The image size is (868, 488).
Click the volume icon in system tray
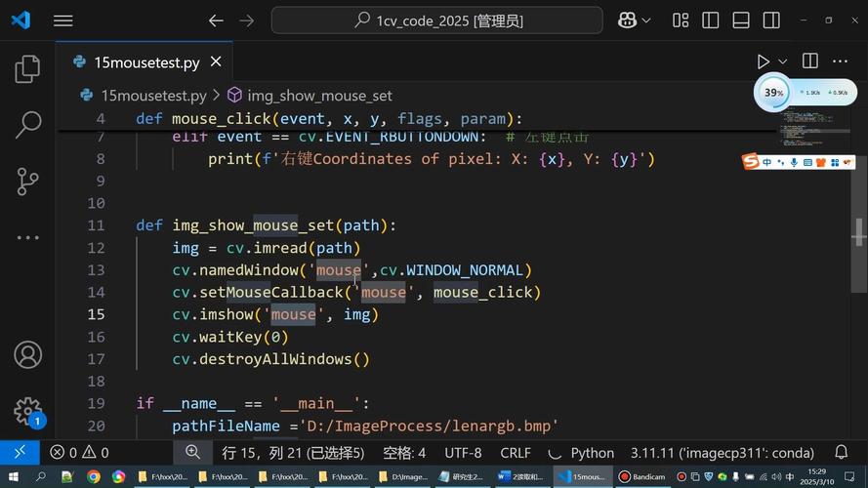pos(776,476)
